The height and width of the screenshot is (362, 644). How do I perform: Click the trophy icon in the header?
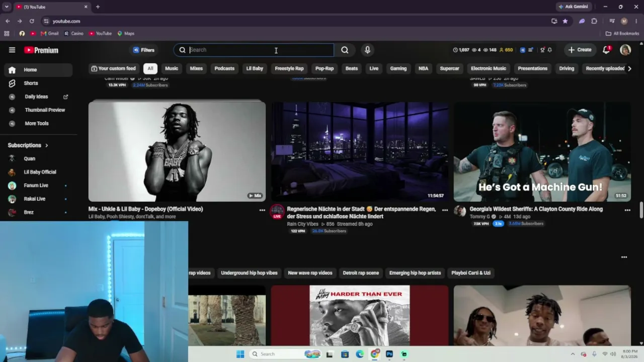click(542, 50)
